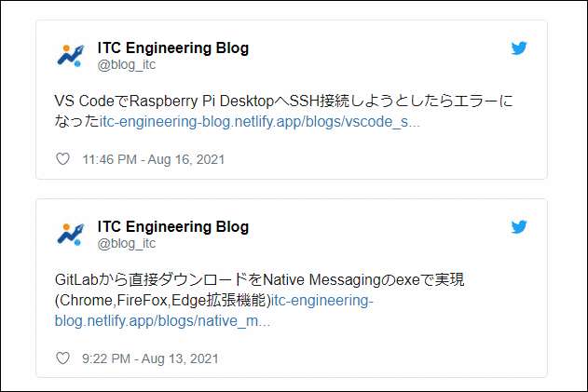Viewport: 588px width, 392px height.
Task: Open the @blog_itc handle on the VS Code tweet
Action: 127,65
